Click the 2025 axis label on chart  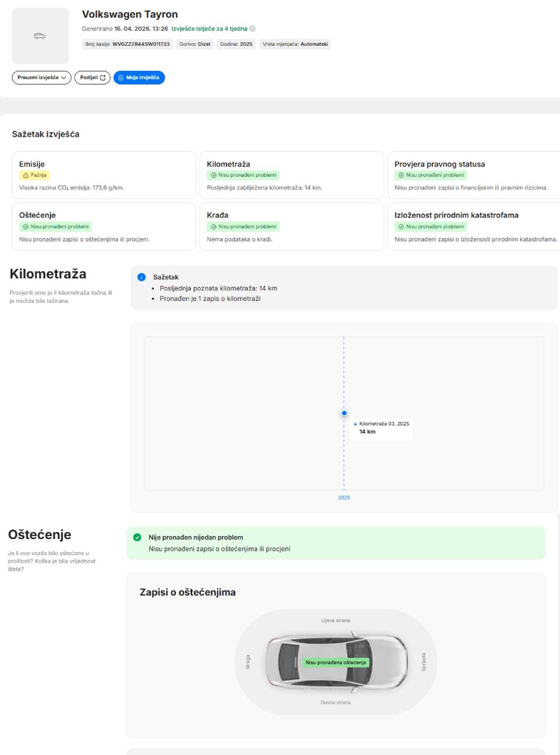(x=344, y=497)
